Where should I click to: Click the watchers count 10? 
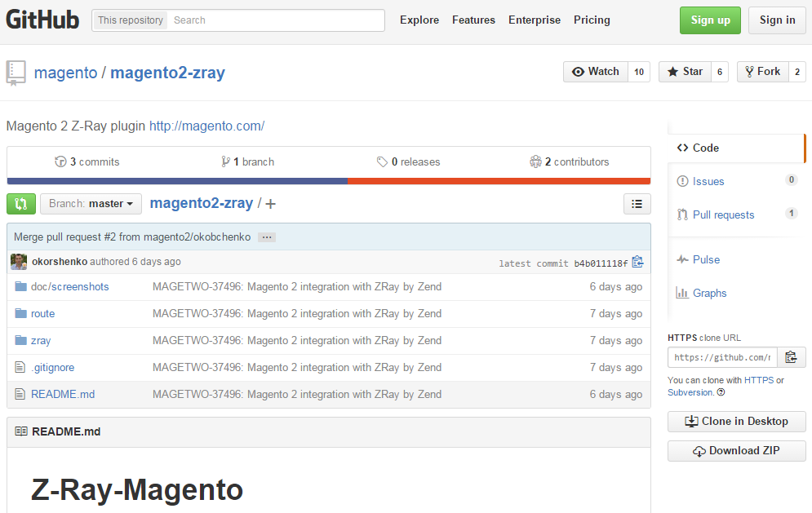click(639, 72)
